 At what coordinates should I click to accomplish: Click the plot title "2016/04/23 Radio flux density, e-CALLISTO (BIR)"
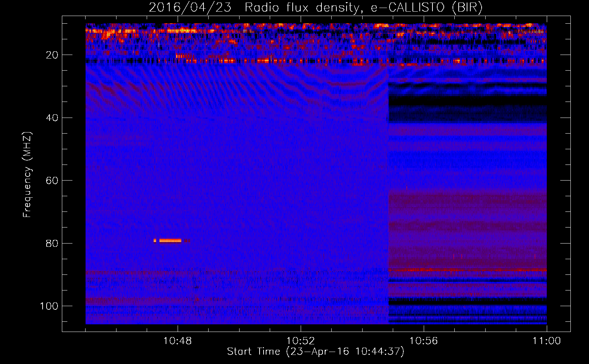click(x=316, y=7)
